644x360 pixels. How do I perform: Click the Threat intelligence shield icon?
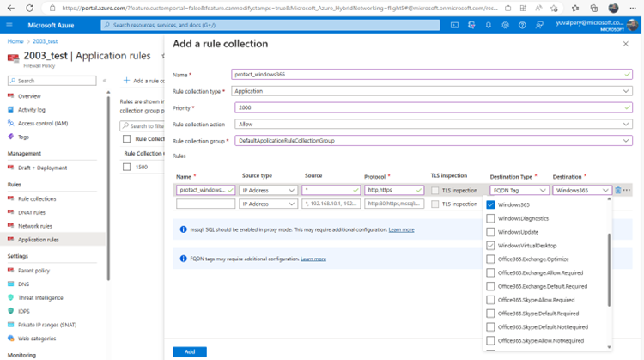point(10,297)
